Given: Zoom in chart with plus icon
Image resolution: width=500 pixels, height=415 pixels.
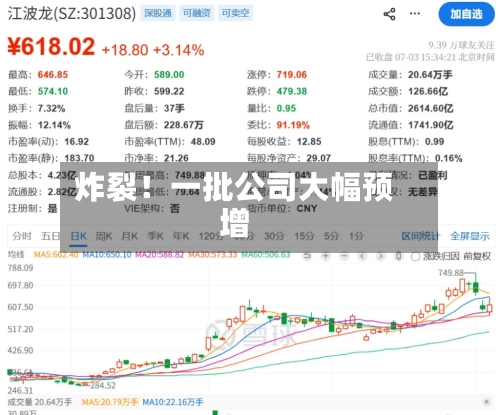Looking at the screenshot, I should click(x=326, y=256).
